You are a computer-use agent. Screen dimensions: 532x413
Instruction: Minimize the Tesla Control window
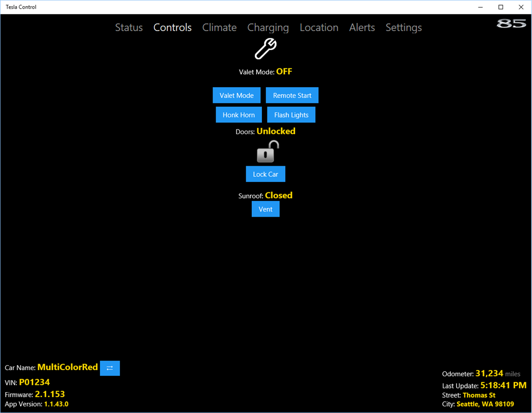click(x=481, y=7)
